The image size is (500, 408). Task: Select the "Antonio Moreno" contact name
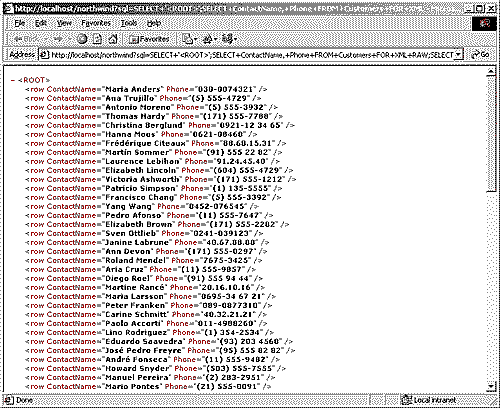138,107
